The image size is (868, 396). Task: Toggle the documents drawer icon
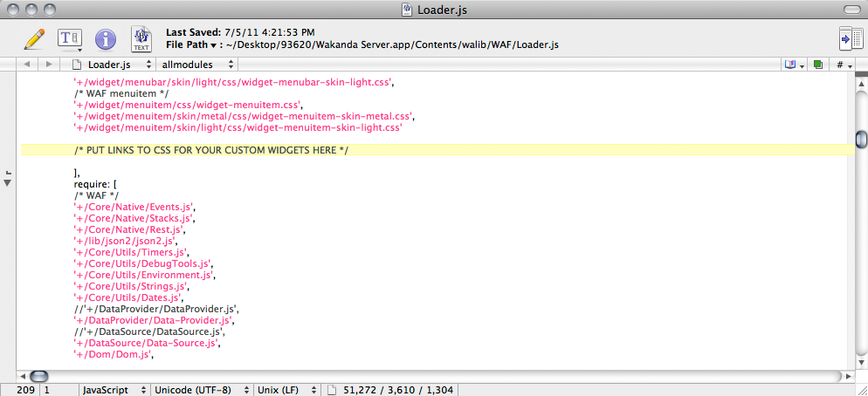[x=845, y=38]
